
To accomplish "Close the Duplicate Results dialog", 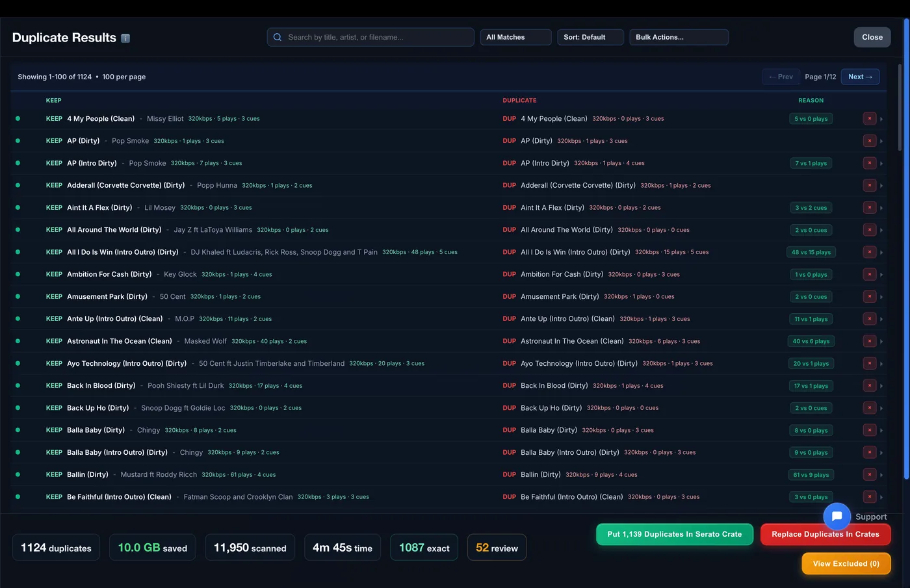I will click(x=872, y=37).
